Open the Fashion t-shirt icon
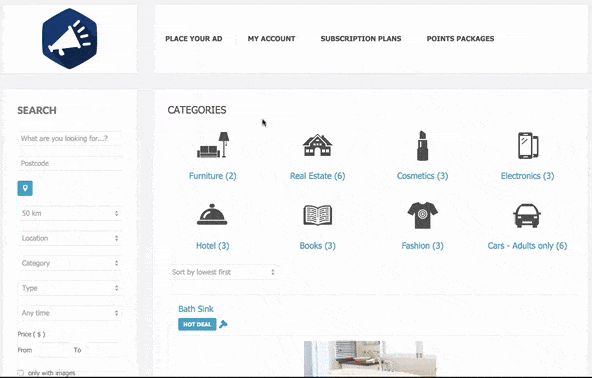This screenshot has height=378, width=592. pyautogui.click(x=422, y=215)
